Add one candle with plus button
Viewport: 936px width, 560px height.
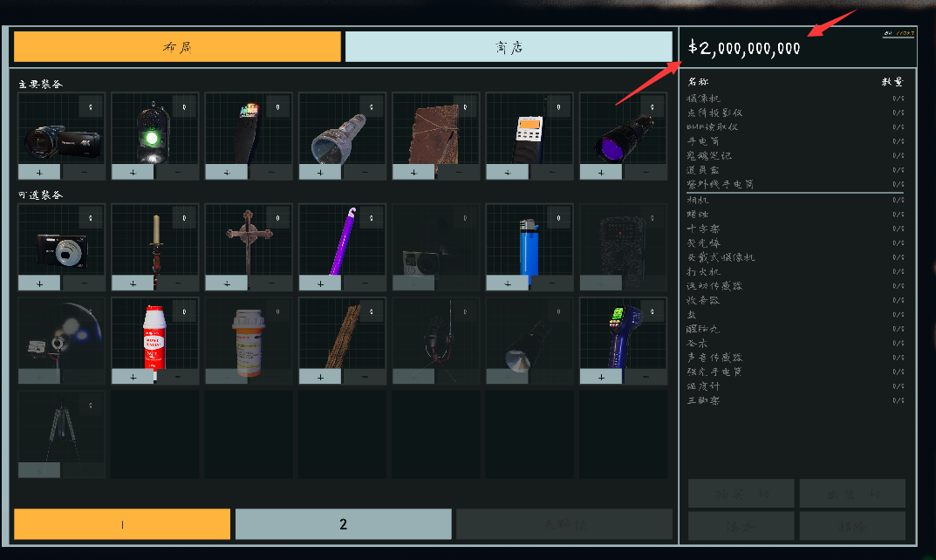point(133,283)
